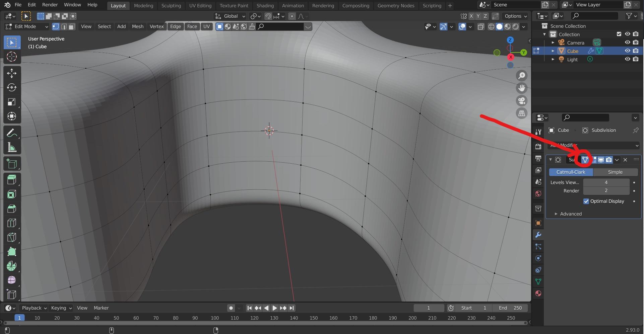Hide the Light object in the outliner
The height and width of the screenshot is (334, 644).
click(628, 59)
